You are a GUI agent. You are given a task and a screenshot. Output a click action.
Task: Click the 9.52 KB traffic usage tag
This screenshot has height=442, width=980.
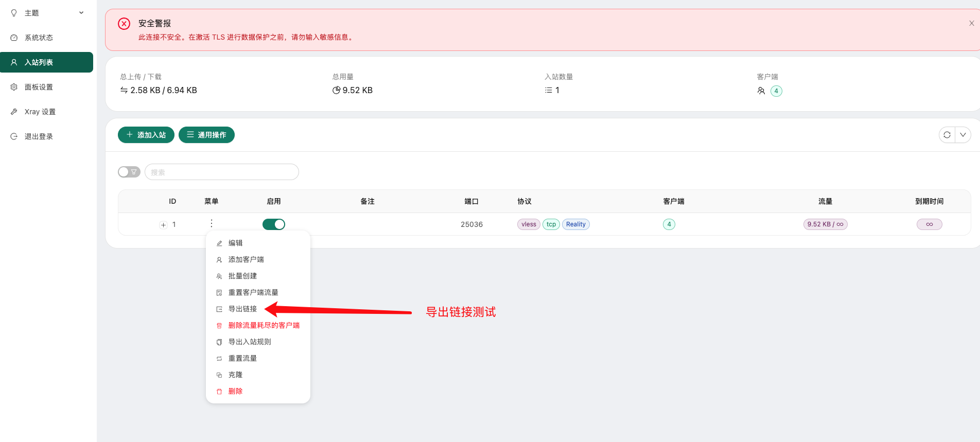pos(825,224)
